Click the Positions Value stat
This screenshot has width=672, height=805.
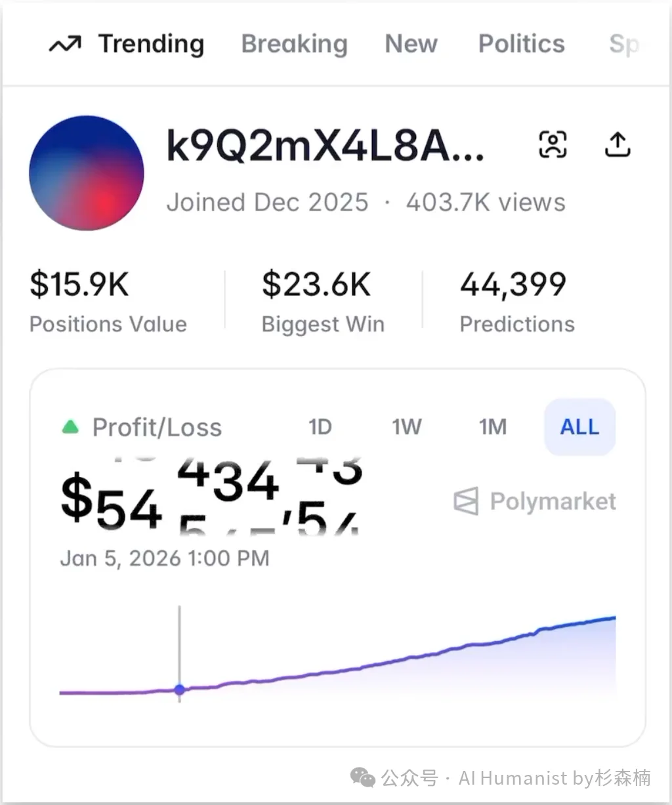click(x=108, y=302)
